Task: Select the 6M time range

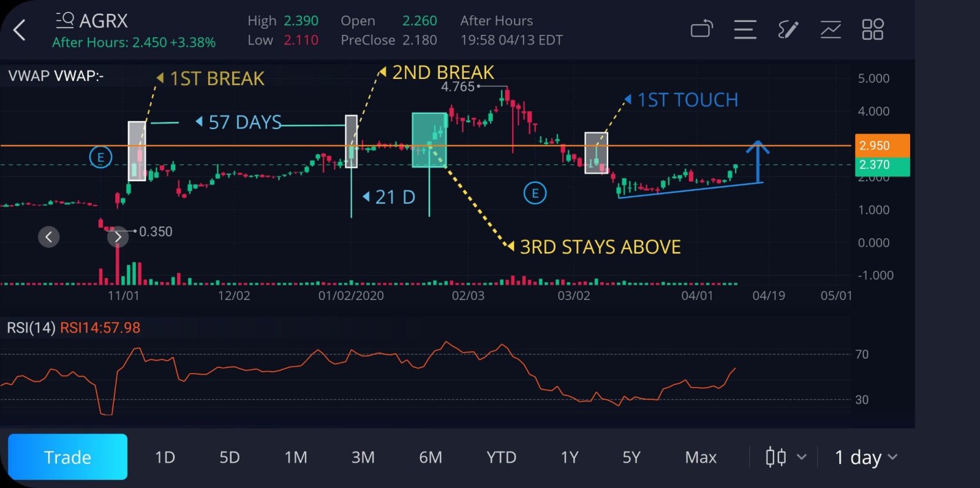Action: point(431,457)
